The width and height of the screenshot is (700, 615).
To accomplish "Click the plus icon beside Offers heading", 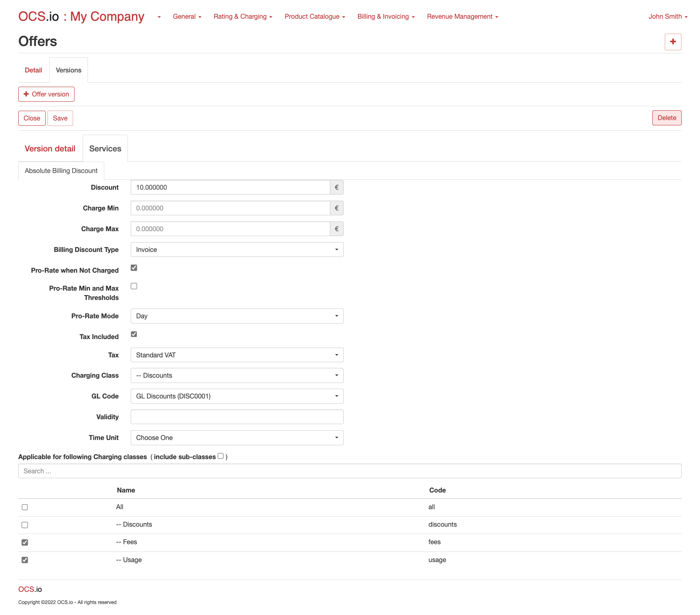I will click(673, 42).
